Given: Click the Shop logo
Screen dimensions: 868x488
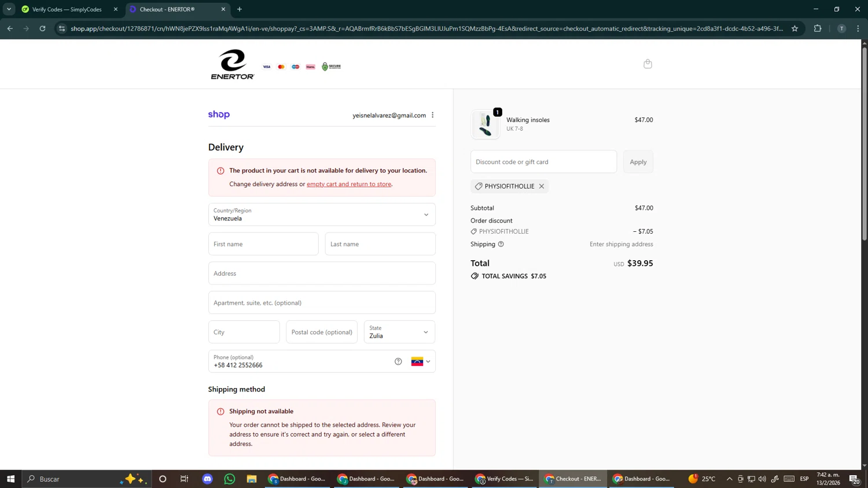Looking at the screenshot, I should click(x=219, y=114).
